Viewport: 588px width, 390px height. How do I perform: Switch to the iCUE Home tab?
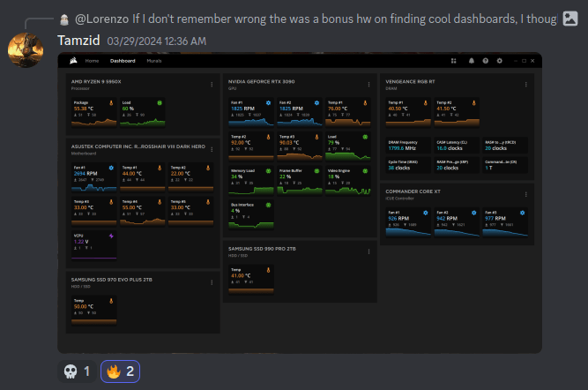tap(92, 61)
